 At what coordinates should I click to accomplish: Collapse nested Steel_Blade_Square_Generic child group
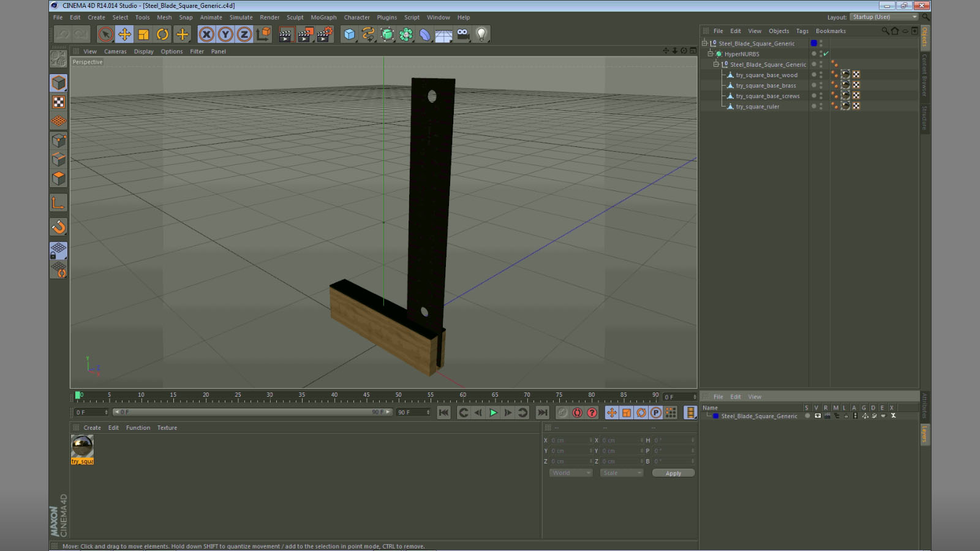(x=715, y=64)
